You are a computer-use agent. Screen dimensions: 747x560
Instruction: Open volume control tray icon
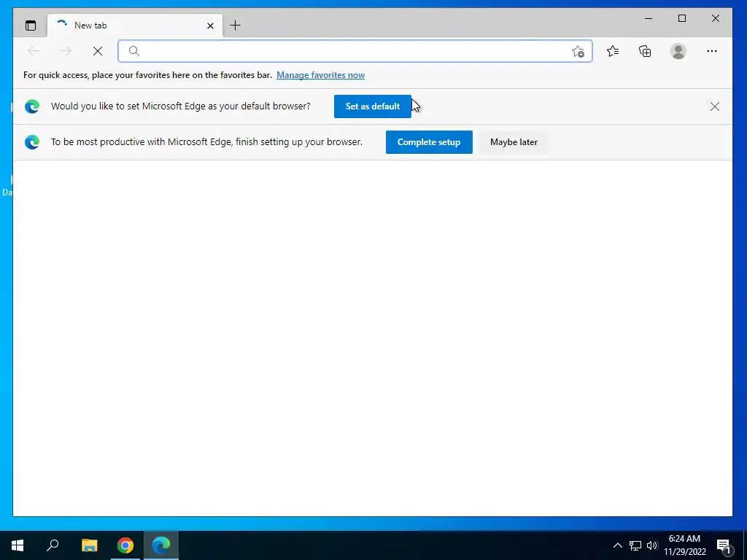coord(651,545)
